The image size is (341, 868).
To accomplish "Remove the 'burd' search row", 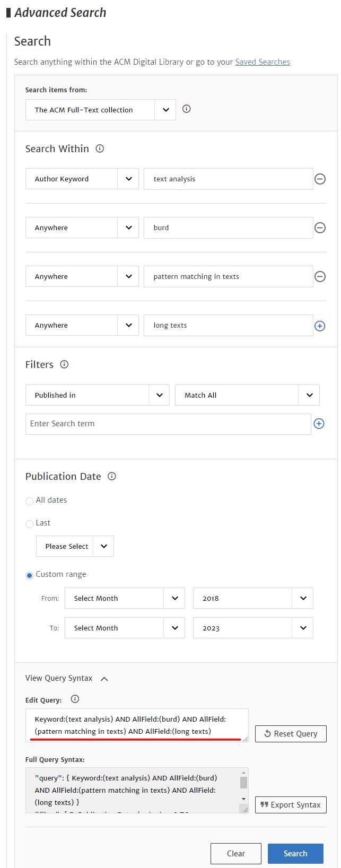I will pos(320,228).
